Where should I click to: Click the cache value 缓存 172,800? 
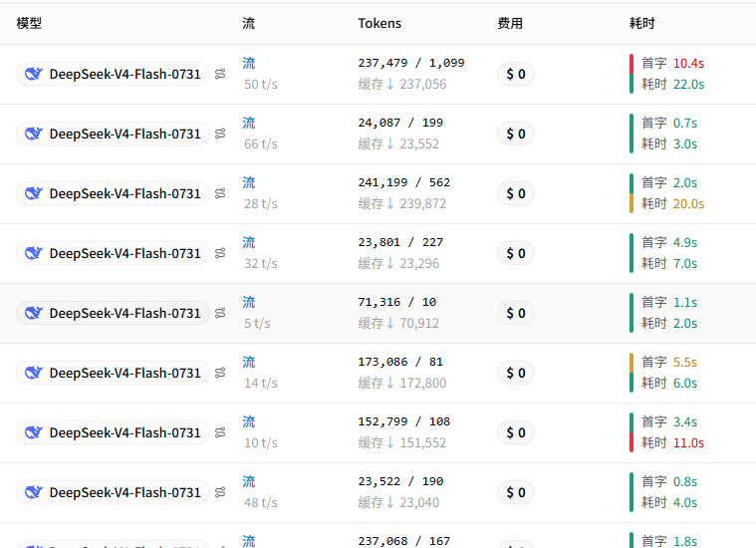pyautogui.click(x=402, y=384)
